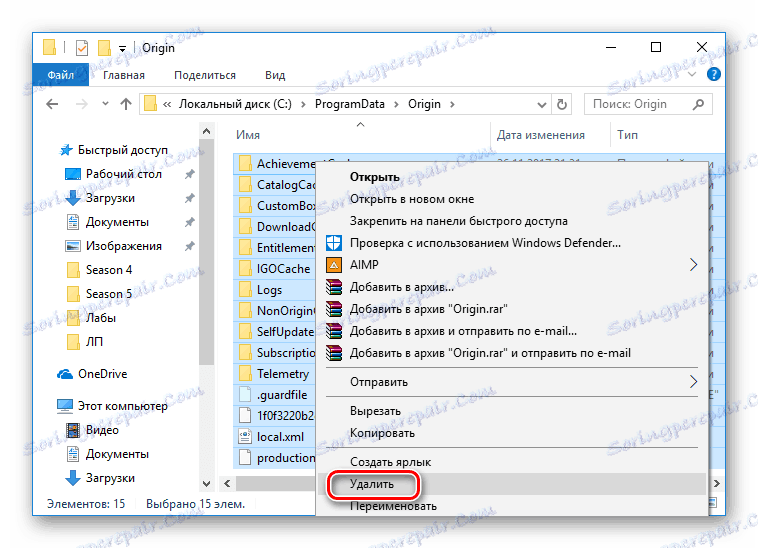Select Проверка с использованием Windows Defender

click(x=512, y=243)
